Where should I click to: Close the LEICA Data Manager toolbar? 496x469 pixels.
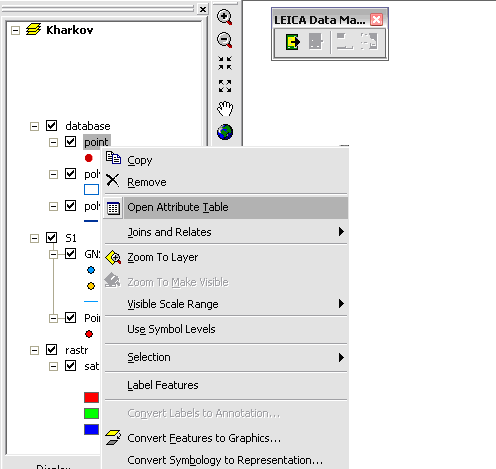376,20
